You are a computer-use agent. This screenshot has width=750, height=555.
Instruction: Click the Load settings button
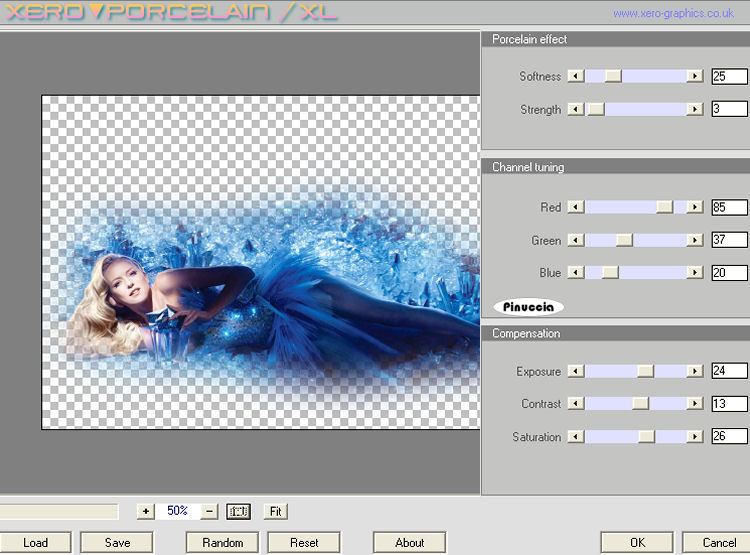click(35, 543)
